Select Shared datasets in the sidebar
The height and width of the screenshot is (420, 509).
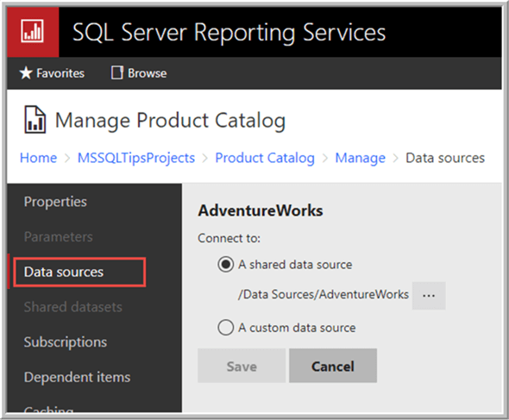pyautogui.click(x=73, y=307)
